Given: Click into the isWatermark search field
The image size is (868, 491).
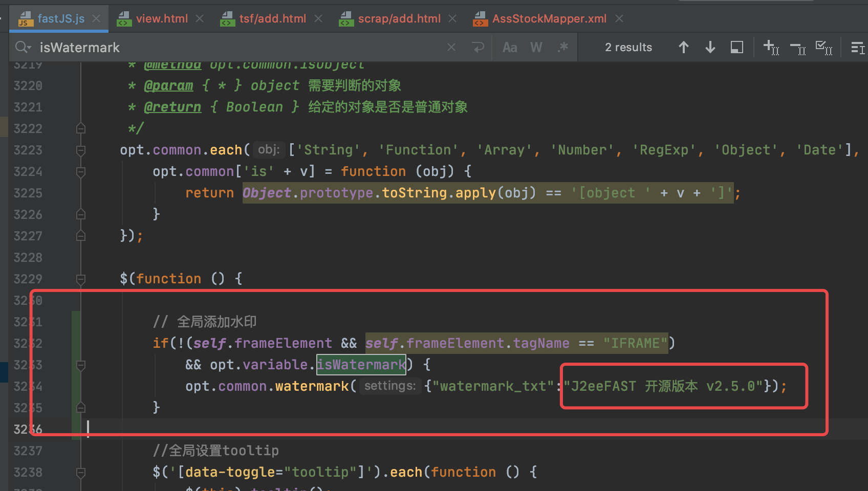Looking at the screenshot, I should click(241, 48).
